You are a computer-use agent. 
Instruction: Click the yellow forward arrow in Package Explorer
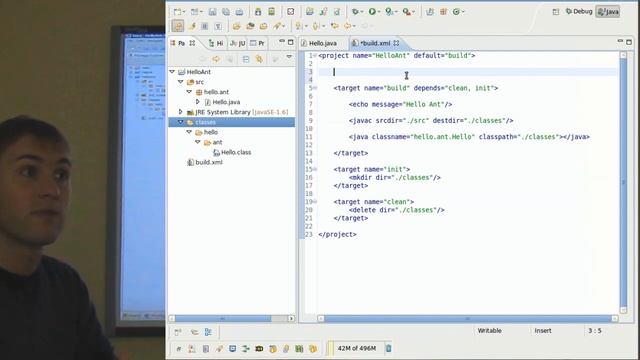216,59
